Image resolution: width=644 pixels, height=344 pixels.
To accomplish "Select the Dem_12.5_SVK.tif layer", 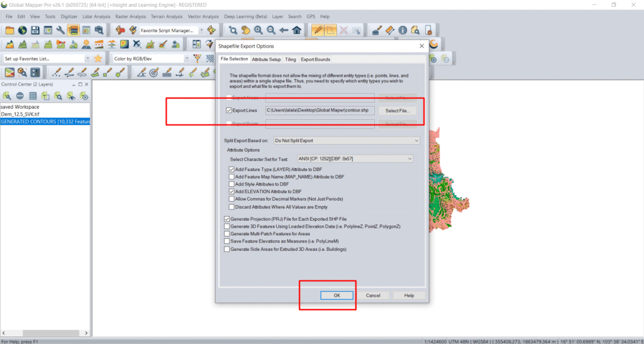I will (x=21, y=114).
